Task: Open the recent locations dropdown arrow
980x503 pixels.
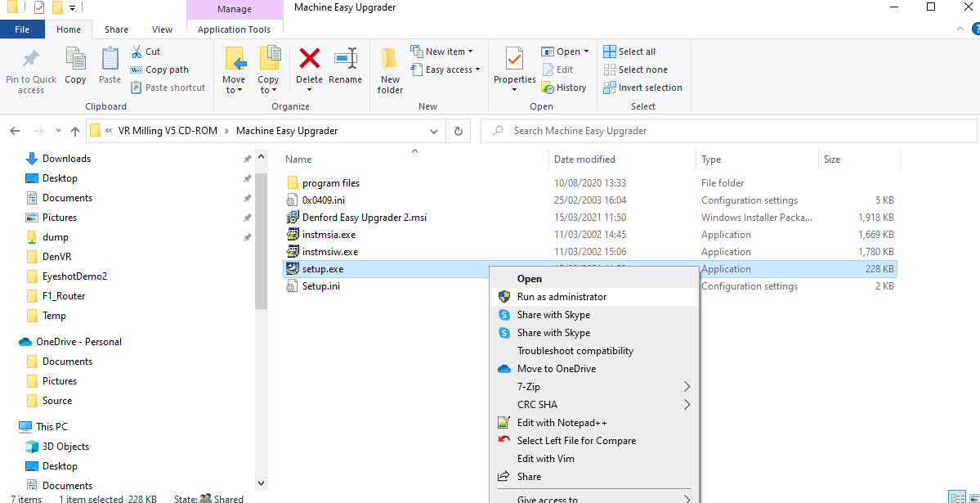Action: tap(58, 132)
